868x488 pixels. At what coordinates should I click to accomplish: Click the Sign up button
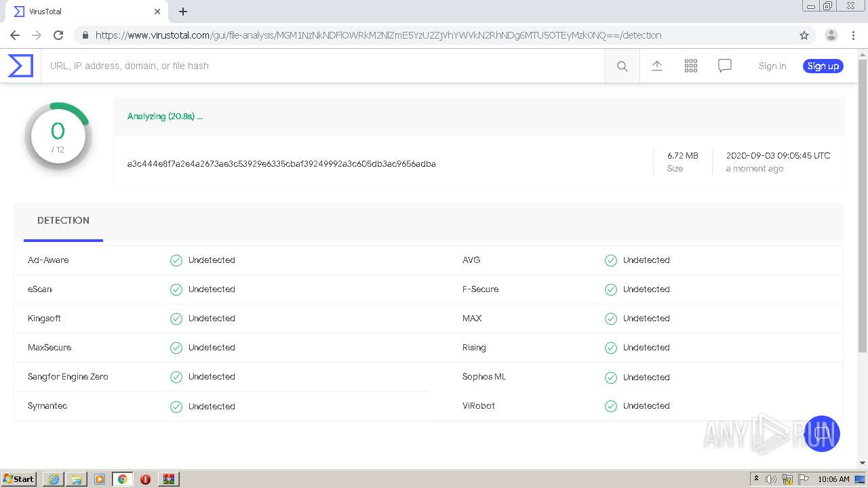[x=823, y=66]
